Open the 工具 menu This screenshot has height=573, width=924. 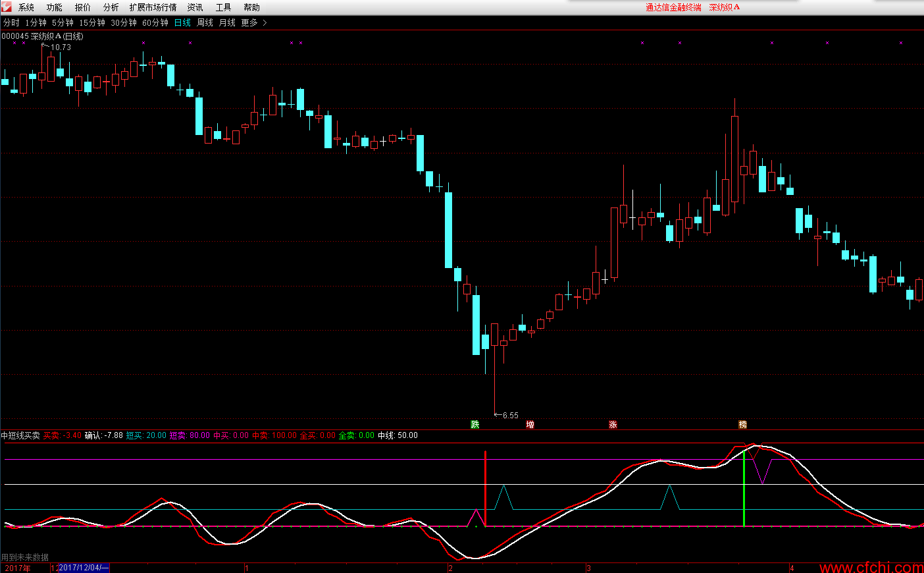click(224, 7)
